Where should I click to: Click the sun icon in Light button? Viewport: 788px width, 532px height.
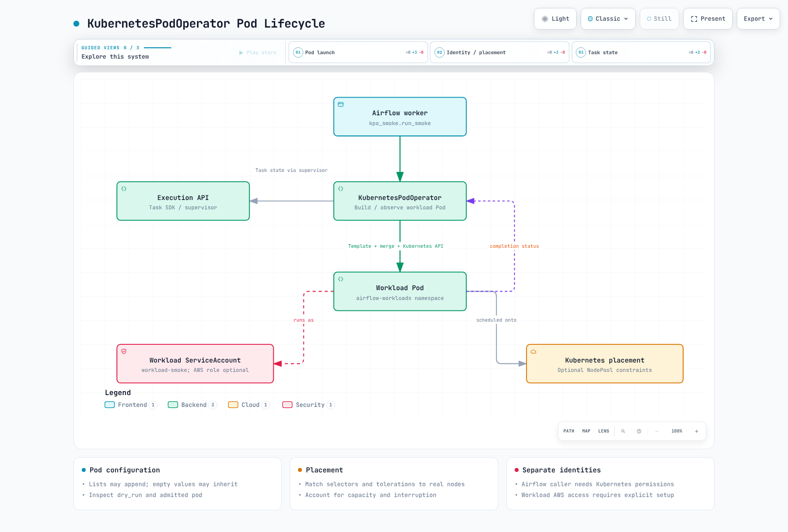pyautogui.click(x=545, y=19)
